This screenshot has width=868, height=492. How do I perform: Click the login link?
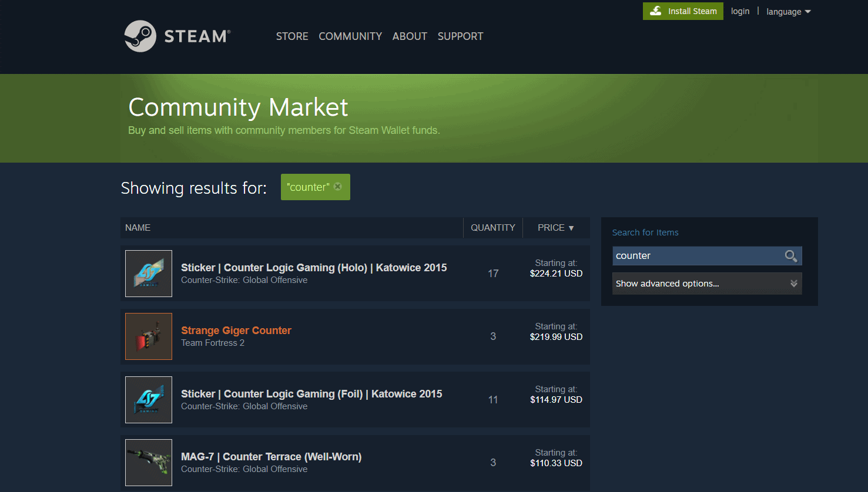coord(740,11)
